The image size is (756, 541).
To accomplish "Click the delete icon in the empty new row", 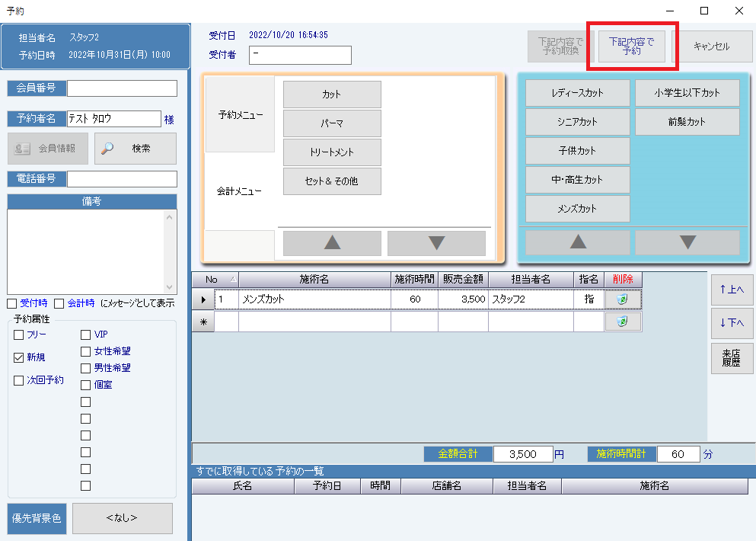I will coord(623,322).
